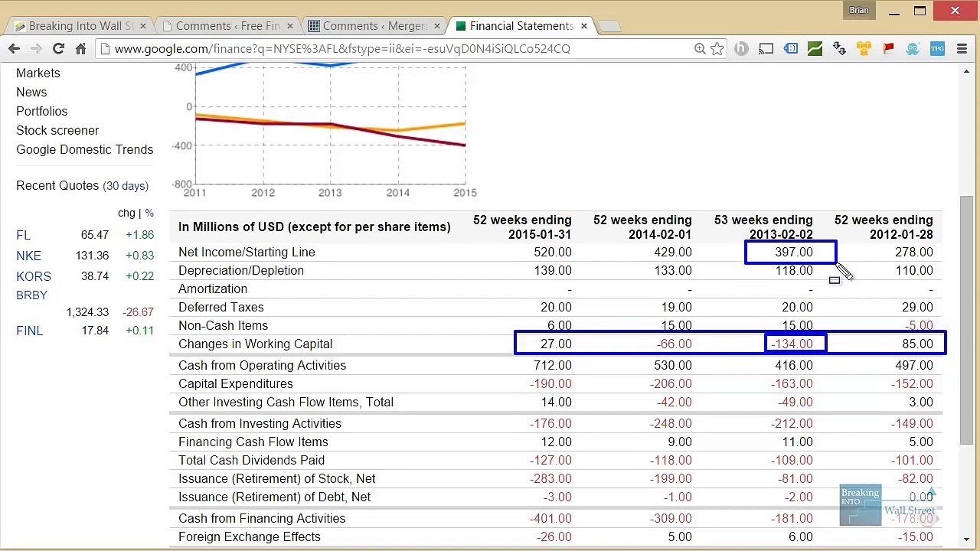This screenshot has width=980, height=551.
Task: Click the TPG extension icon
Action: 937,49
